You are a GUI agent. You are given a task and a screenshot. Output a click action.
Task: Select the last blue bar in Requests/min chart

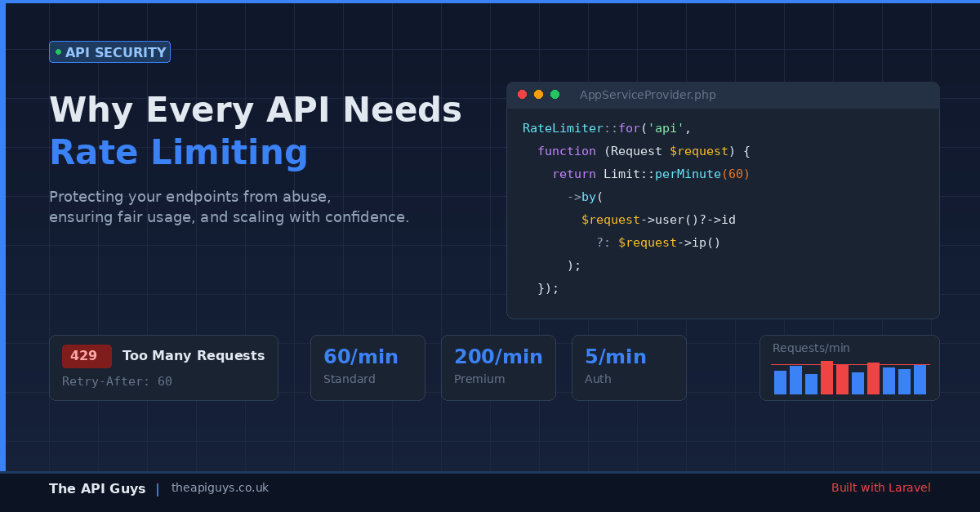coord(920,380)
